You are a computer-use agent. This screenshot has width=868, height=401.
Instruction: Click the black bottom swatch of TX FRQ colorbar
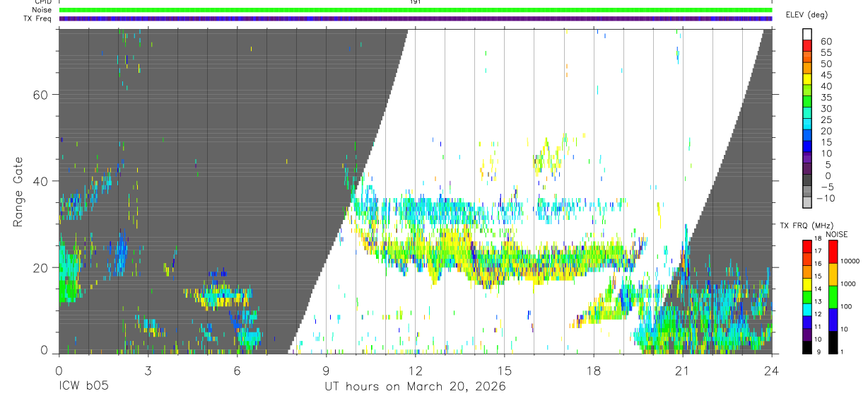pos(807,346)
